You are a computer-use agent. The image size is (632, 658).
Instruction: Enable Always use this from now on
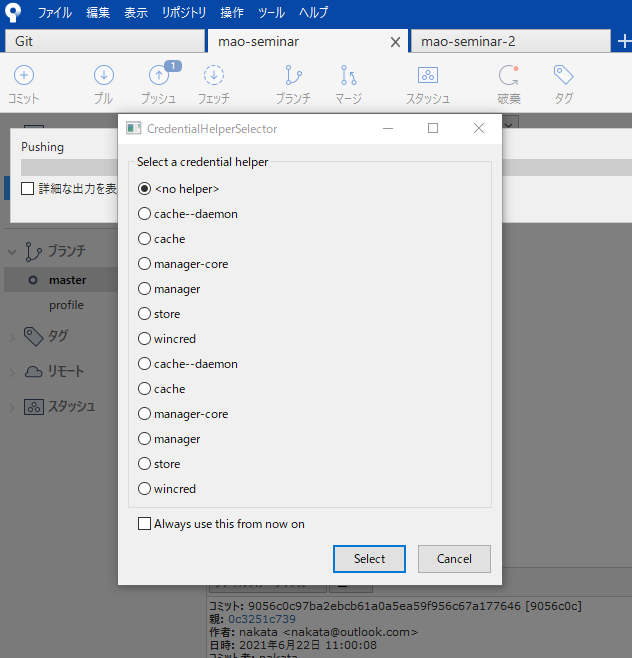[144, 524]
